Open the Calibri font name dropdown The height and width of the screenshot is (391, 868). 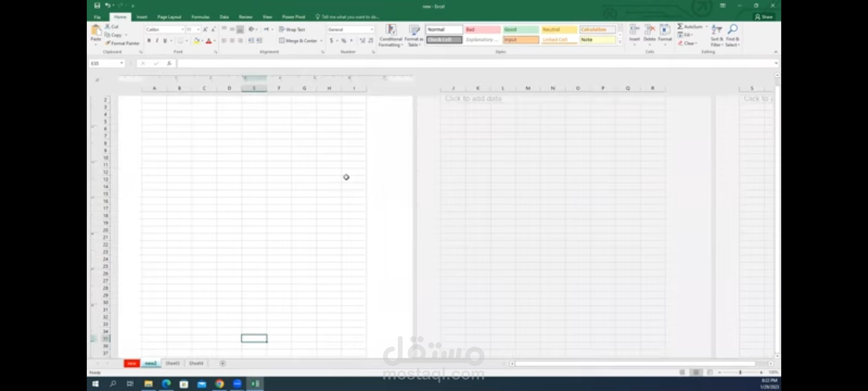tap(182, 29)
